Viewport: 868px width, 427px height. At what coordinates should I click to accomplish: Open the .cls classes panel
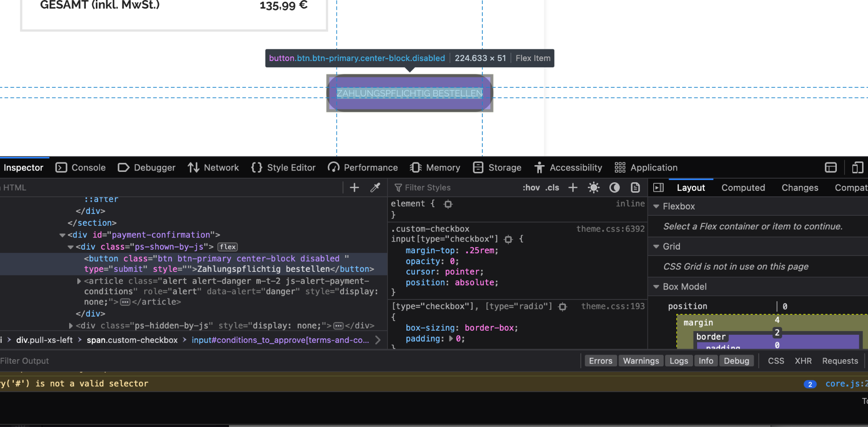point(552,188)
